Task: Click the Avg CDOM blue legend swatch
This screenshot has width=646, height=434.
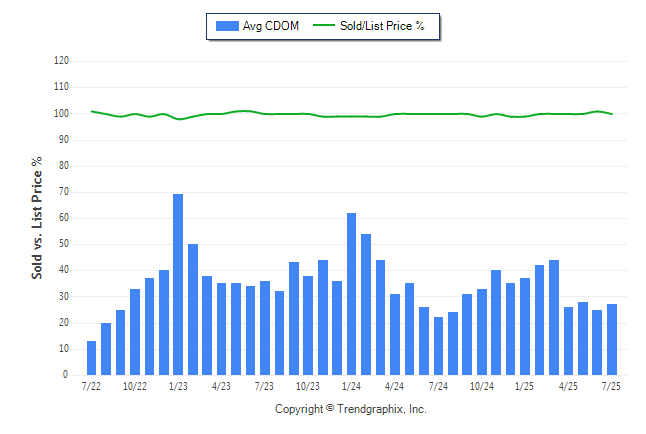Action: pyautogui.click(x=227, y=26)
